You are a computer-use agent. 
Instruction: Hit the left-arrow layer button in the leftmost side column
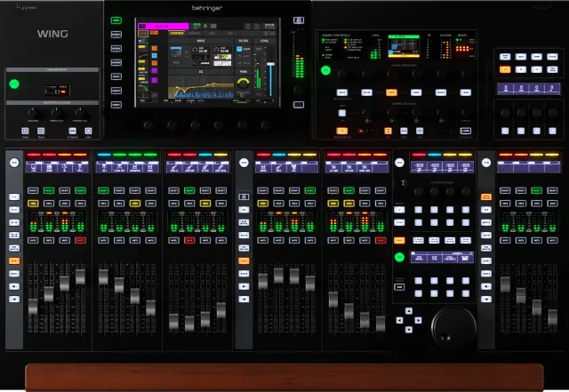14,286
